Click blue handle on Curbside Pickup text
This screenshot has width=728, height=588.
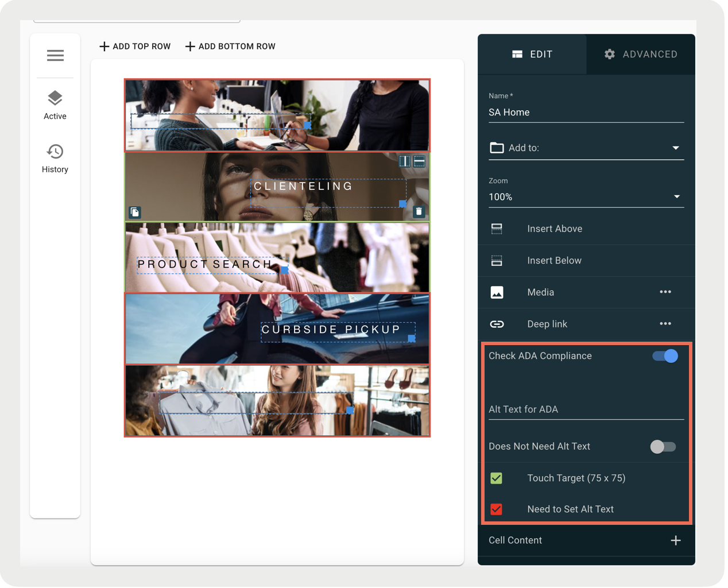pos(412,339)
